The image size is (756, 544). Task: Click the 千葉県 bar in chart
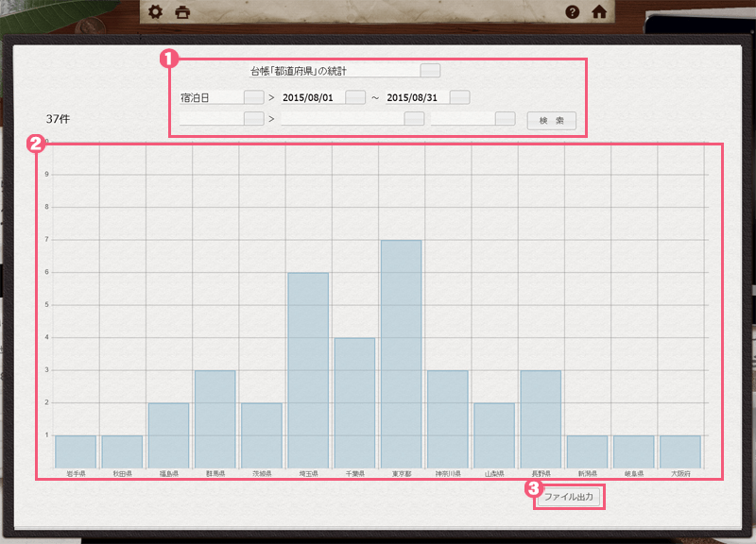click(x=354, y=401)
